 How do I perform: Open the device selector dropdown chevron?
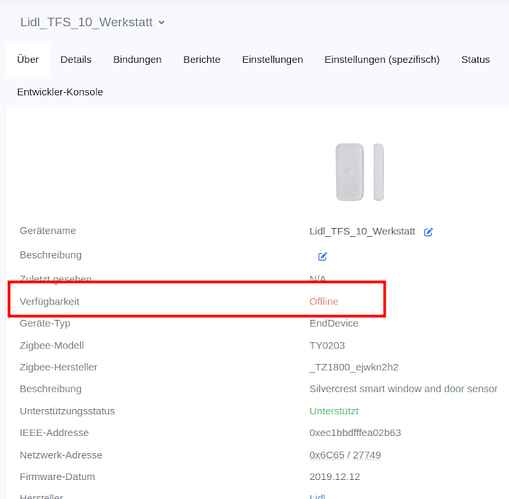tap(161, 23)
